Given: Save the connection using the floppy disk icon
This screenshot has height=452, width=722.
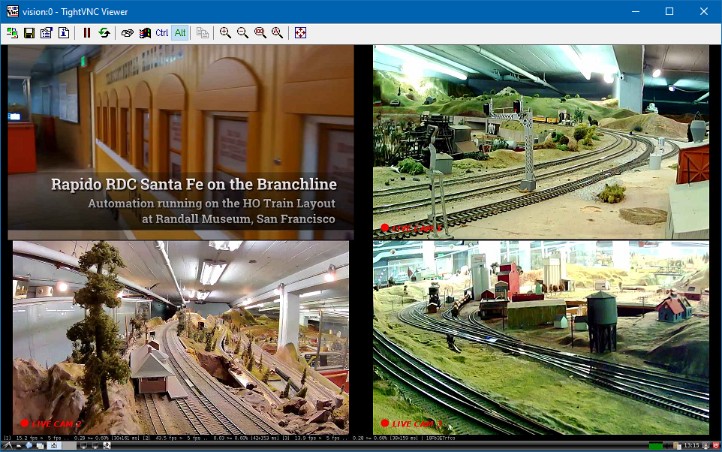Looking at the screenshot, I should point(29,33).
